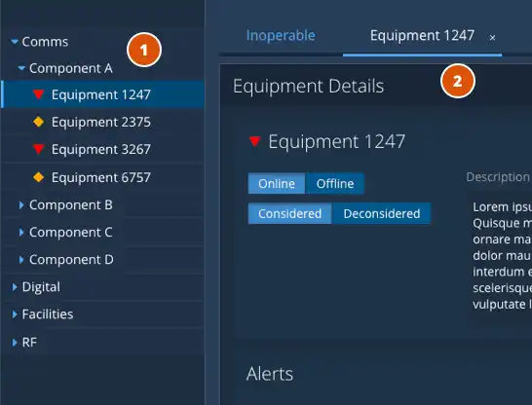Click red status icon in Equipment 1247 details heading
Viewport: 532px width, 405px height.
point(255,141)
